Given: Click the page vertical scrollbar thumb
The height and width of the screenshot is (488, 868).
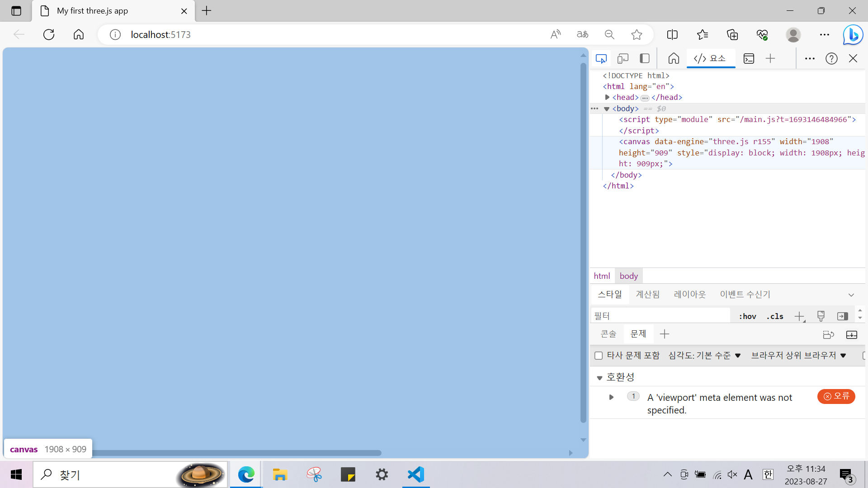Looking at the screenshot, I should (583, 243).
